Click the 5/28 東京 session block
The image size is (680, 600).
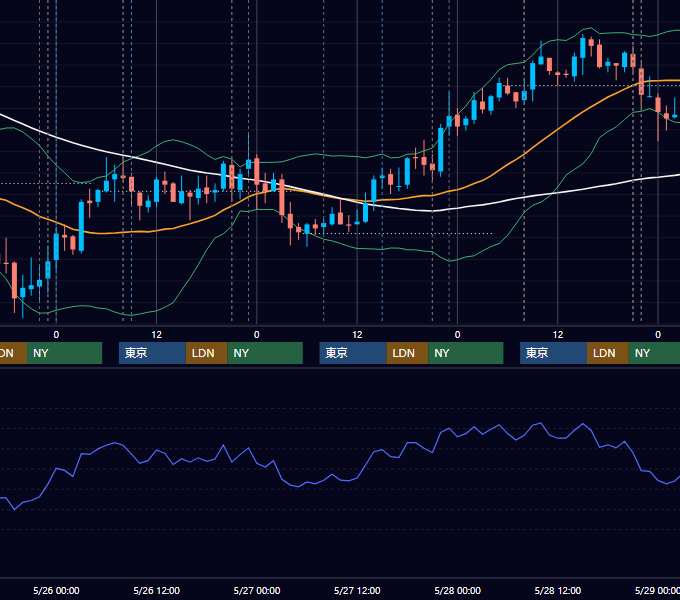(553, 353)
